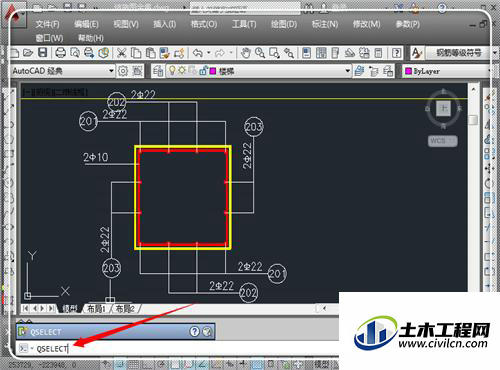Select the Match Properties brush icon

coord(165,53)
